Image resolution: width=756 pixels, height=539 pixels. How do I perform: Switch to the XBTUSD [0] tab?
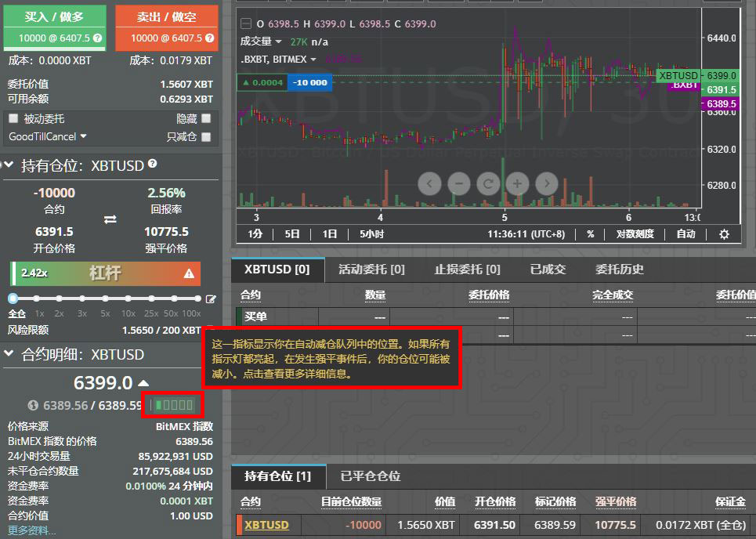pyautogui.click(x=277, y=269)
